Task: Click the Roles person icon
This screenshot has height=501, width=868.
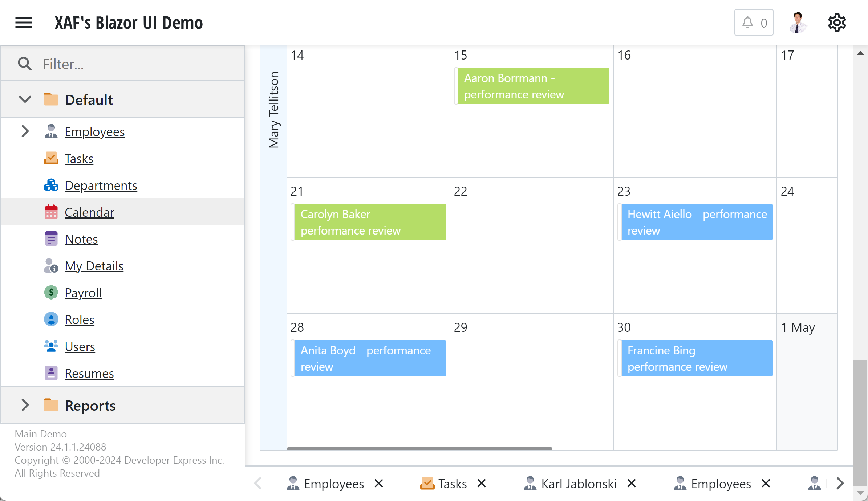Action: click(51, 319)
